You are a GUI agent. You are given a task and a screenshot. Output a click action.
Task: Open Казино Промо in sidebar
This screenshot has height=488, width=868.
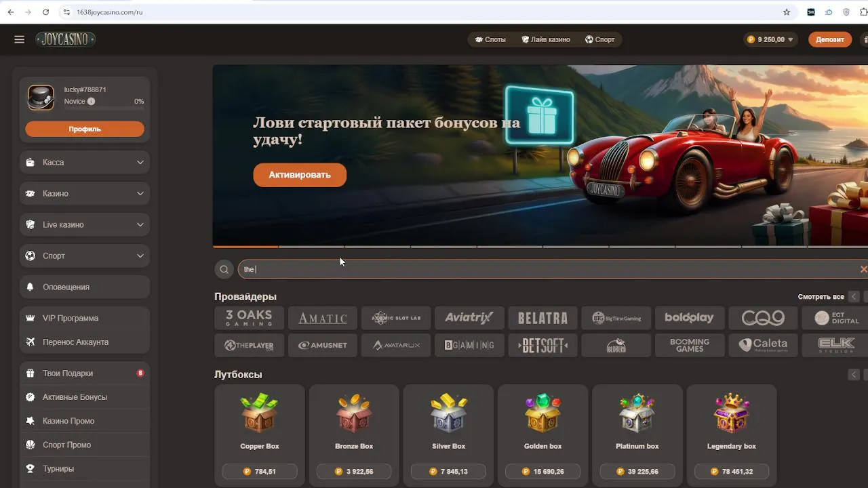[x=85, y=421]
